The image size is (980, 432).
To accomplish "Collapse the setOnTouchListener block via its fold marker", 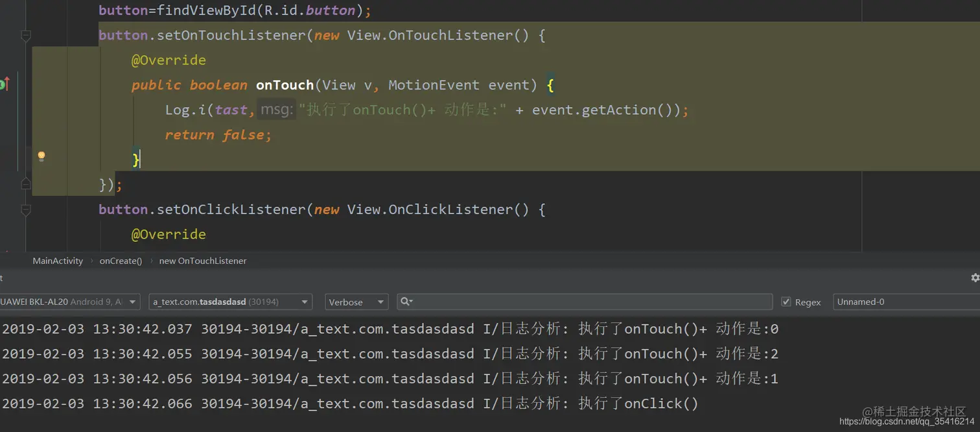I will tap(26, 36).
